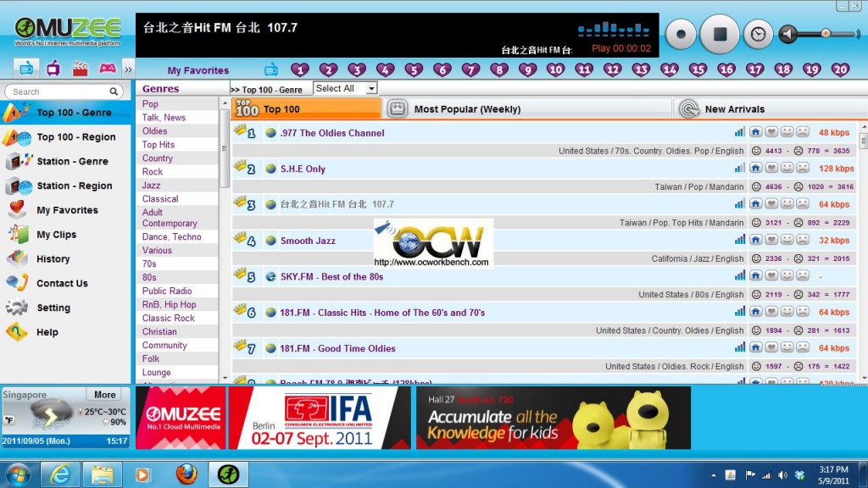This screenshot has height=488, width=868.
Task: Play favorite slot heart number 20
Action: pos(840,69)
